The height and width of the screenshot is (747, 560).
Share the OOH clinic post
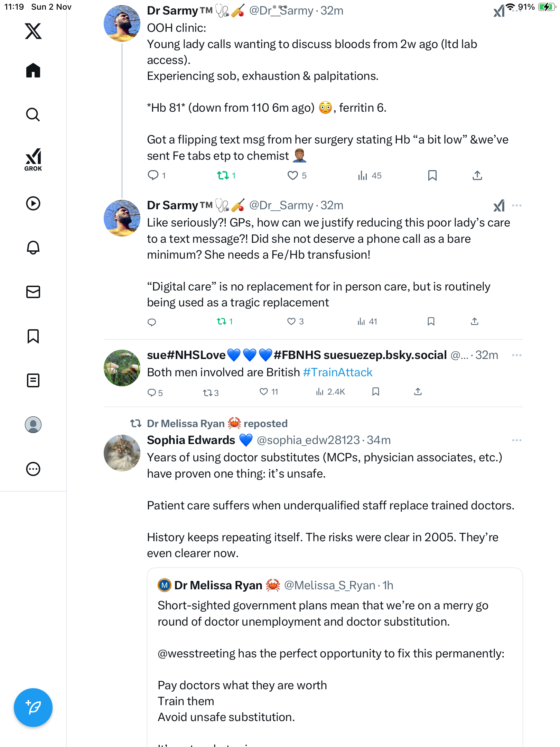[477, 175]
